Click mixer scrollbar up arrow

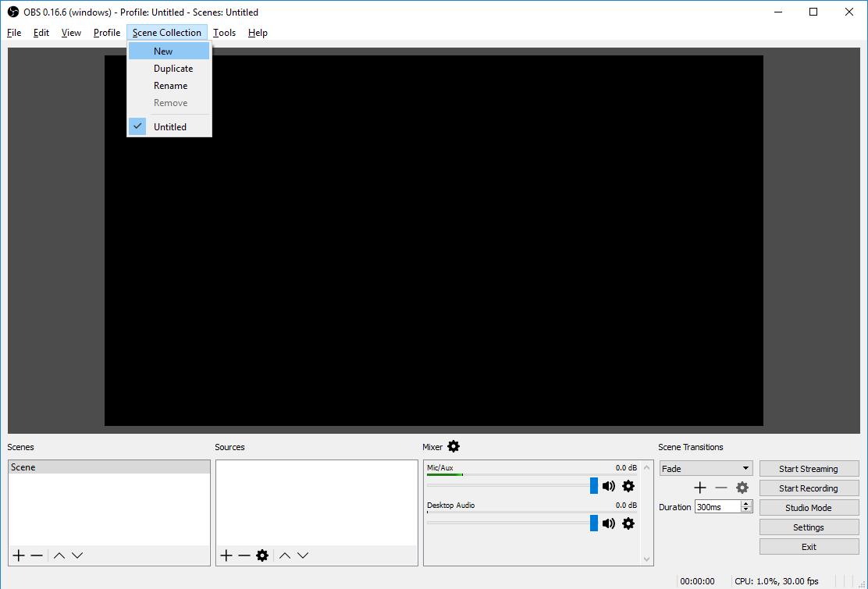click(x=646, y=467)
